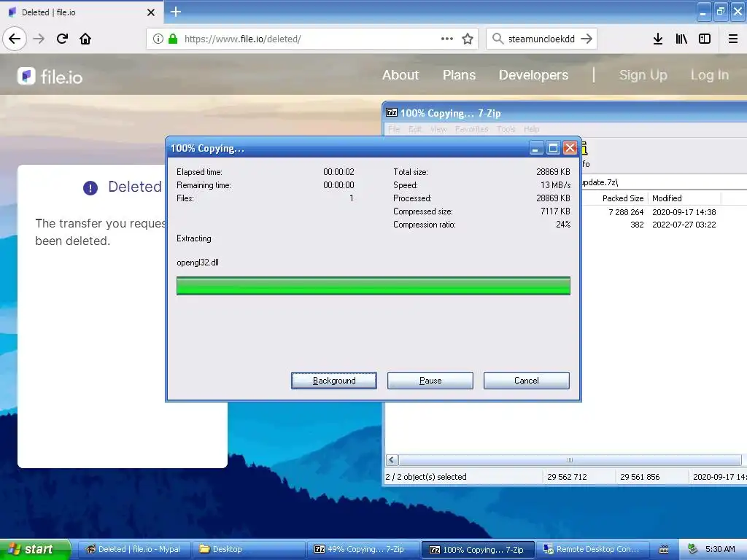The width and height of the screenshot is (747, 560).
Task: Click the Background button in copying dialog
Action: tap(334, 381)
